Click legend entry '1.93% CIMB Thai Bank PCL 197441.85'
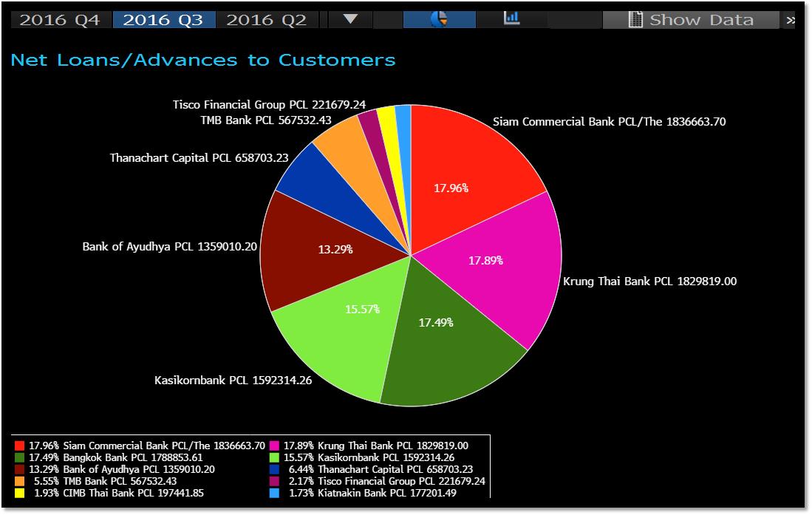Screen dimensions: 812x515 coord(119,493)
